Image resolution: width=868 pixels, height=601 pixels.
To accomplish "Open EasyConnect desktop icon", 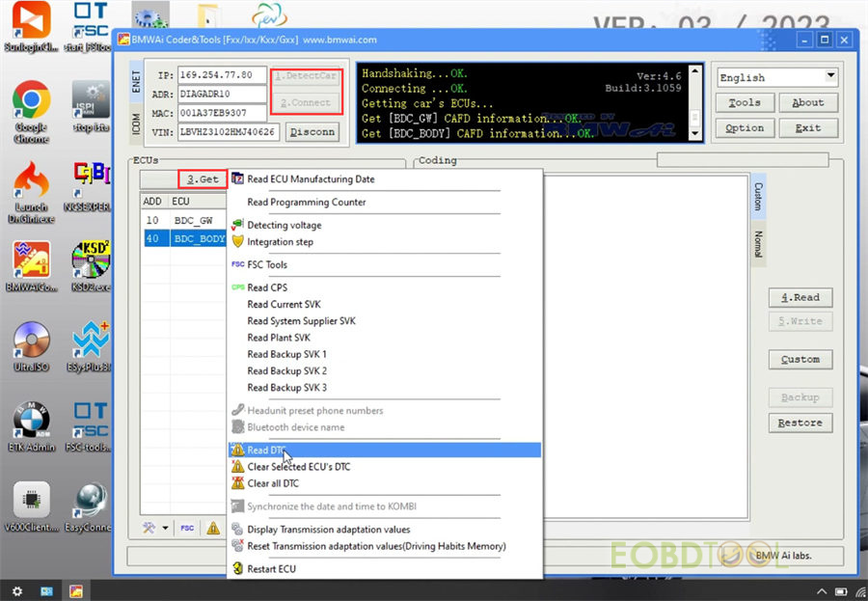I will coord(89,506).
